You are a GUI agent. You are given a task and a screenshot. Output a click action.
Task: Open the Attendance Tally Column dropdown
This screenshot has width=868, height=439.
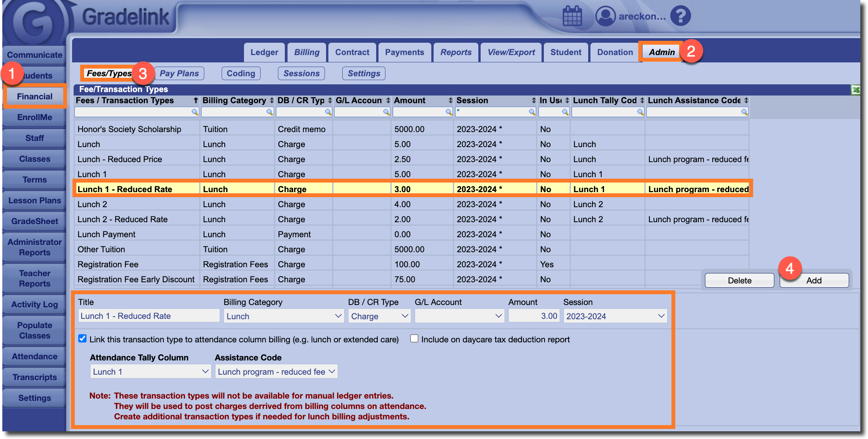150,372
